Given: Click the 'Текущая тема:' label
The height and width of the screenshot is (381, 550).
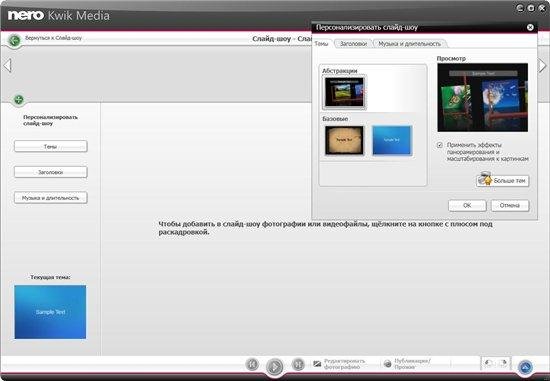Looking at the screenshot, I should [x=50, y=277].
